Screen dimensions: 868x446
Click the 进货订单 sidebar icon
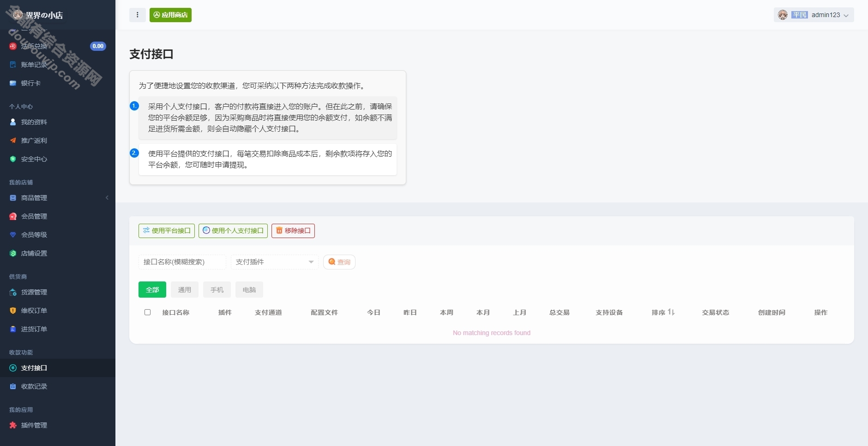click(13, 329)
